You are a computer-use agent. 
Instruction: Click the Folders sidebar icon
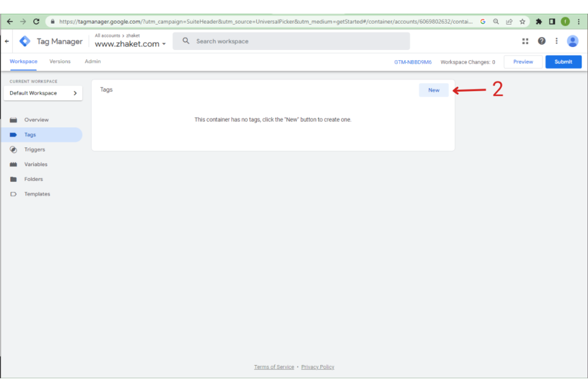[x=14, y=179]
